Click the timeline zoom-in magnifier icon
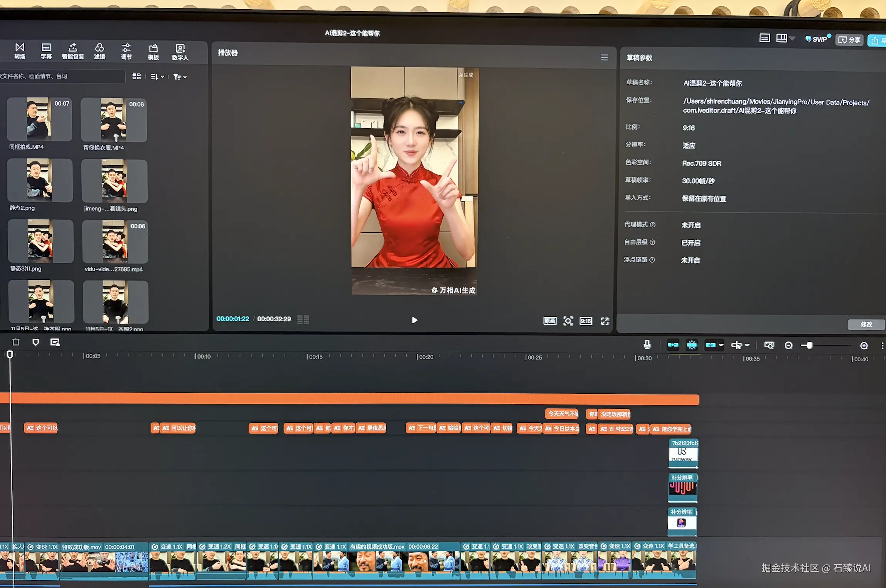Viewport: 886px width, 588px height. (864, 346)
